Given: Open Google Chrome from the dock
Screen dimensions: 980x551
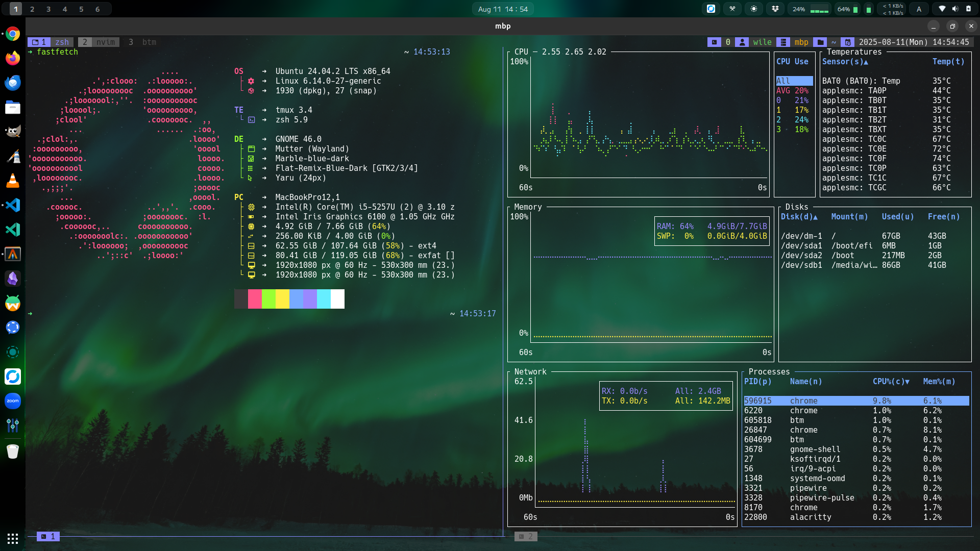Looking at the screenshot, I should [x=13, y=34].
